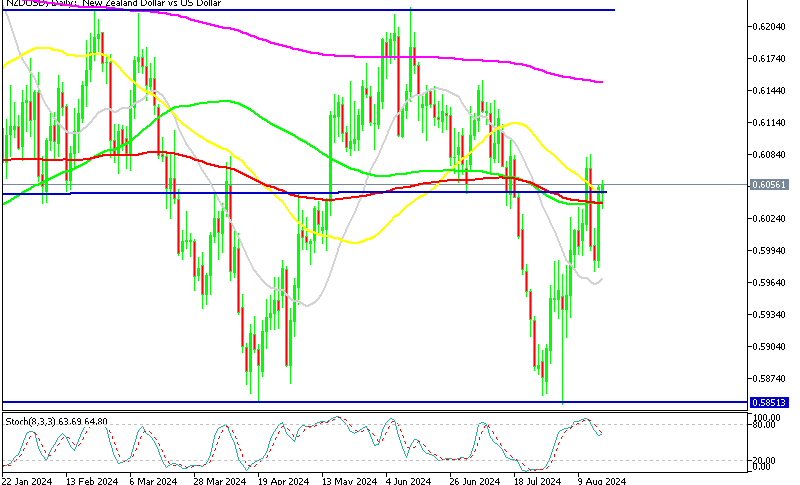Image resolution: width=800 pixels, height=485 pixels.
Task: Select the 22 Jan 2024 date label
Action: coord(29,480)
